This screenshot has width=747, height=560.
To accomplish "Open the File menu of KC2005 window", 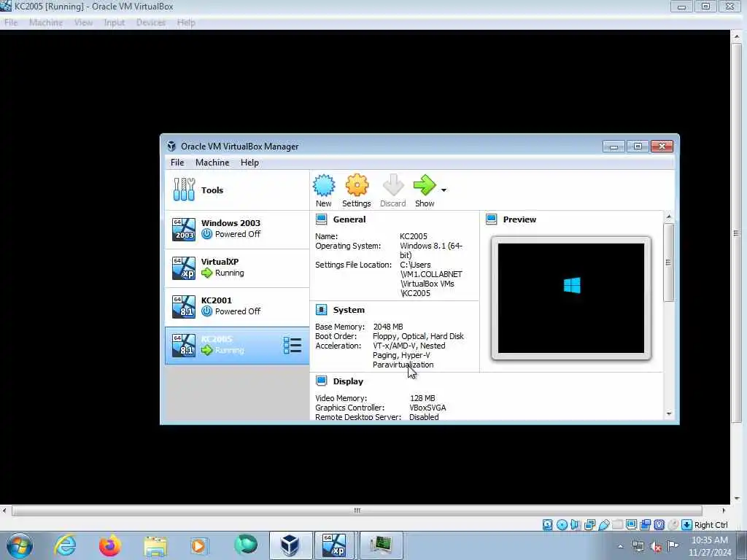I will 11,23.
